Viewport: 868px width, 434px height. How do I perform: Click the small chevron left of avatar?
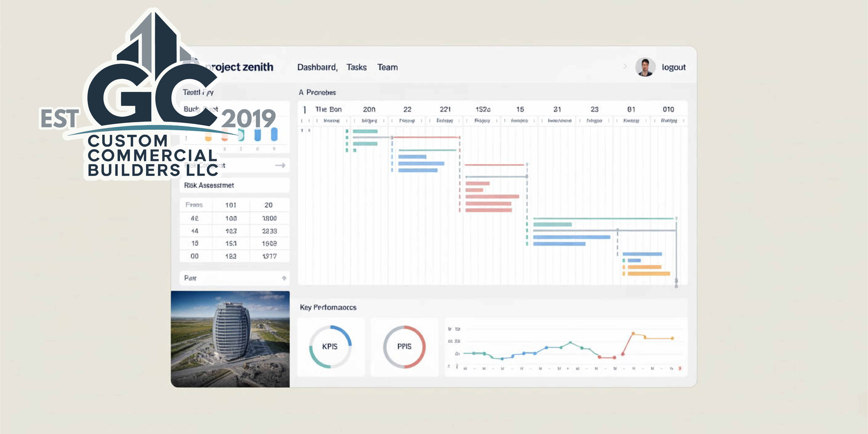[625, 66]
